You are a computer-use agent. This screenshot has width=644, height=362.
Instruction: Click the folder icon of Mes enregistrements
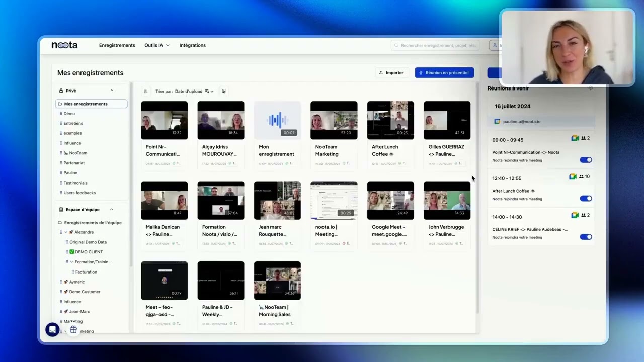[x=60, y=104]
